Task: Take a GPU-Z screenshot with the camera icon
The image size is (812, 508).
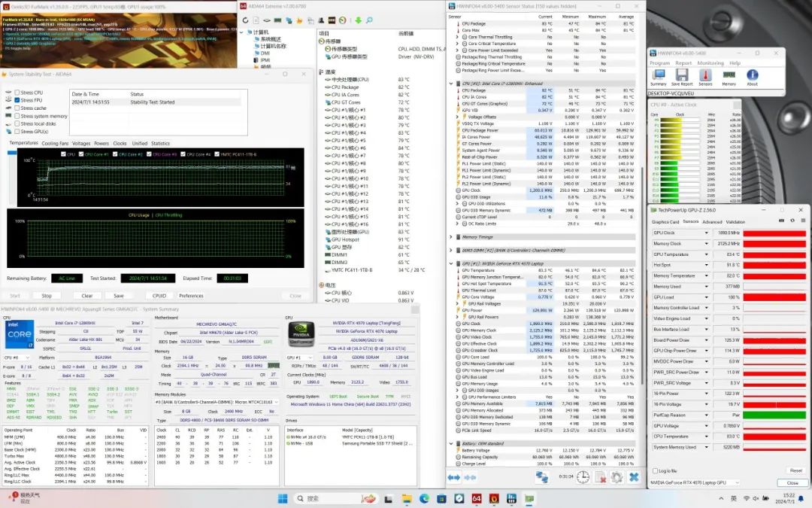Action: [781, 221]
